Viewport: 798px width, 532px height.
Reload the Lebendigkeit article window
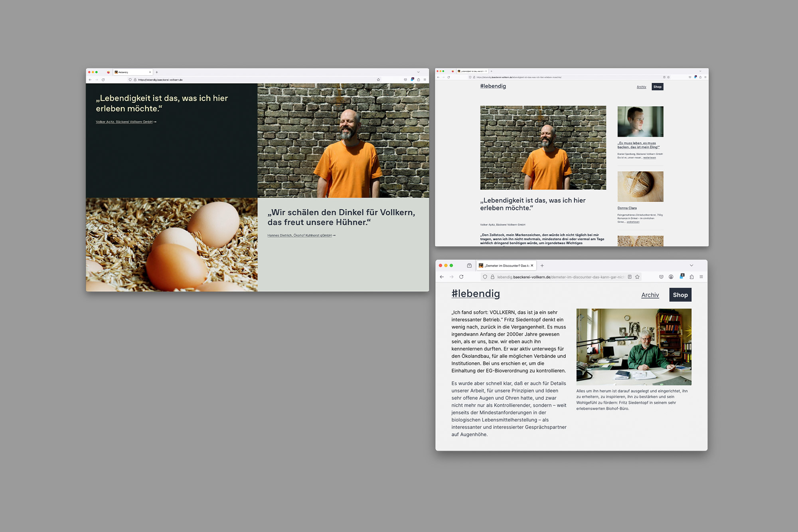[x=448, y=77]
